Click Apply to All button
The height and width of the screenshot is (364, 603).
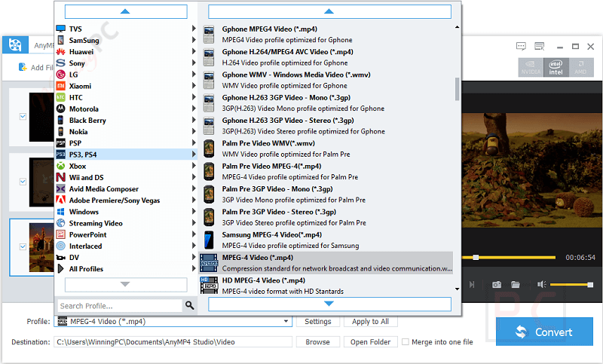pos(370,321)
